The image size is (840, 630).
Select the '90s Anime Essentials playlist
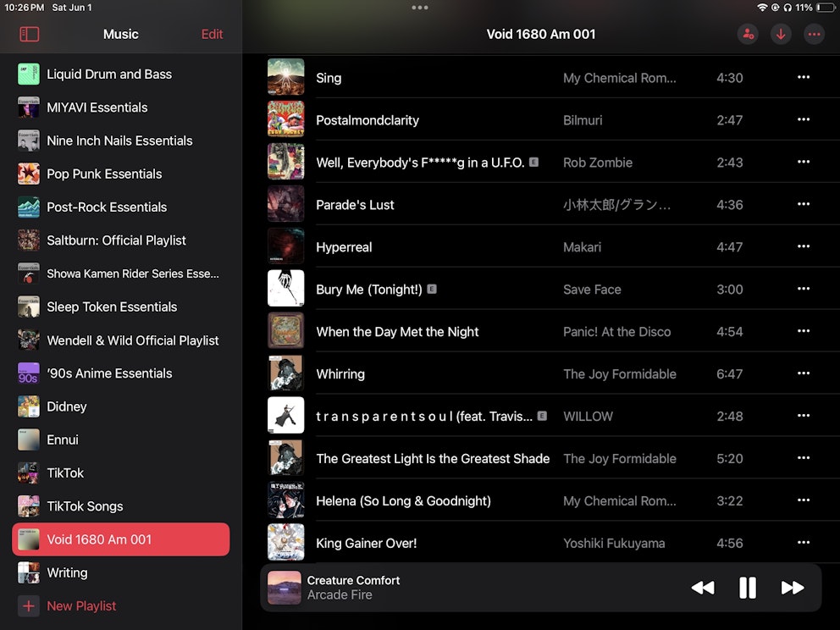[121, 373]
